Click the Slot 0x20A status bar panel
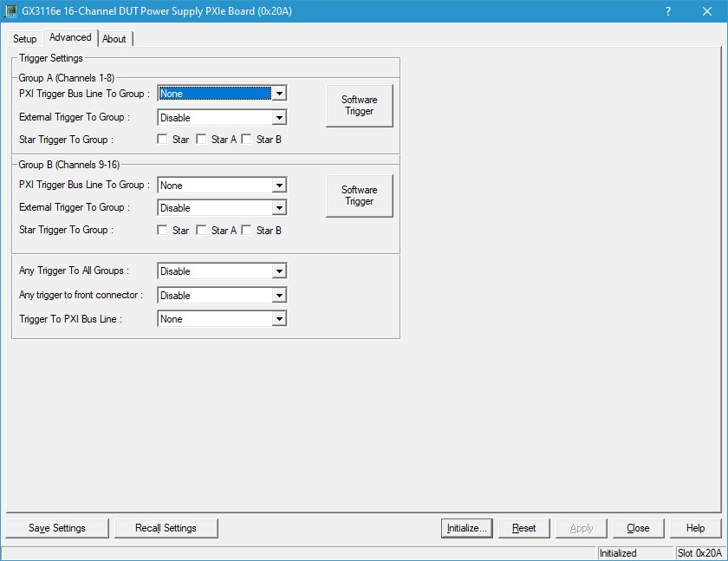Image resolution: width=728 pixels, height=561 pixels. click(699, 553)
